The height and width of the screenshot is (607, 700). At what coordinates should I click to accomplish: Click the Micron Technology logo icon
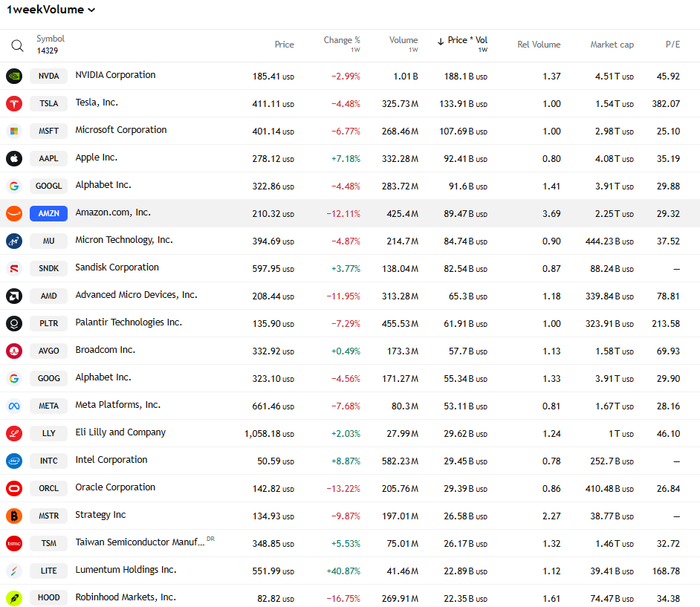click(14, 241)
